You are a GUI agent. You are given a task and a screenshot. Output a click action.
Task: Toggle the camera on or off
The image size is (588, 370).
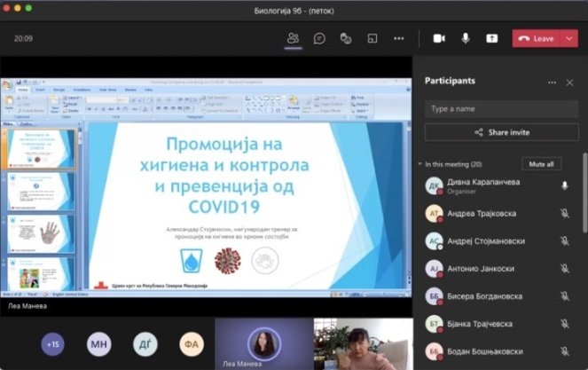pos(438,38)
